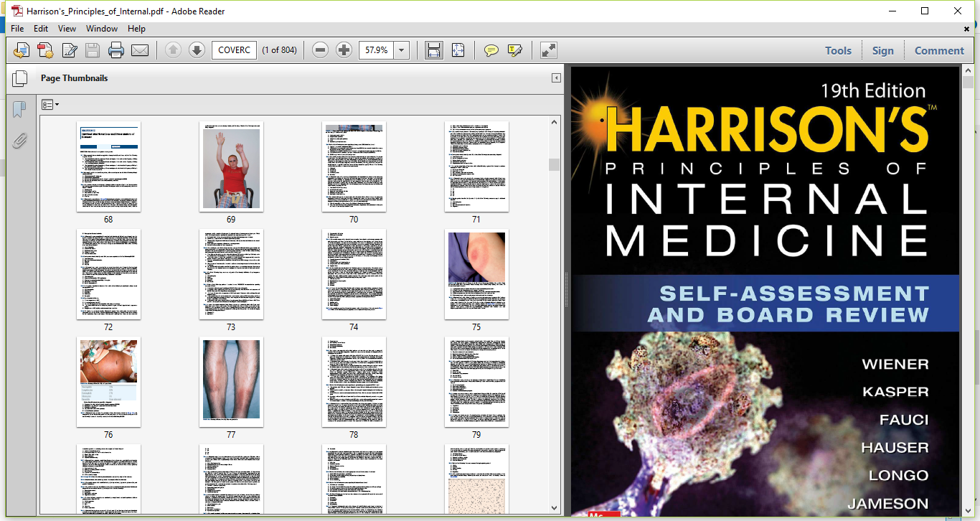Close the document with menu bar X
980x521 pixels.
[x=967, y=29]
